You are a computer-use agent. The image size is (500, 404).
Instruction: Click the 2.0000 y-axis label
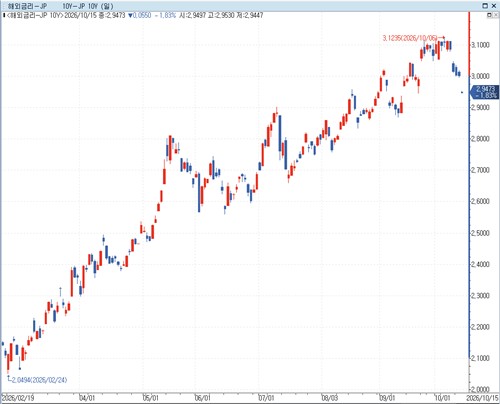(480, 389)
